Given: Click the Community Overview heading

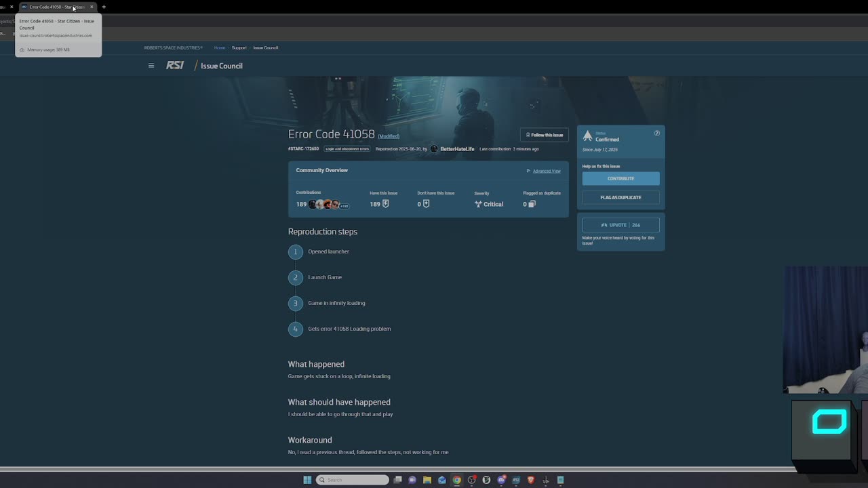Looking at the screenshot, I should click(322, 170).
